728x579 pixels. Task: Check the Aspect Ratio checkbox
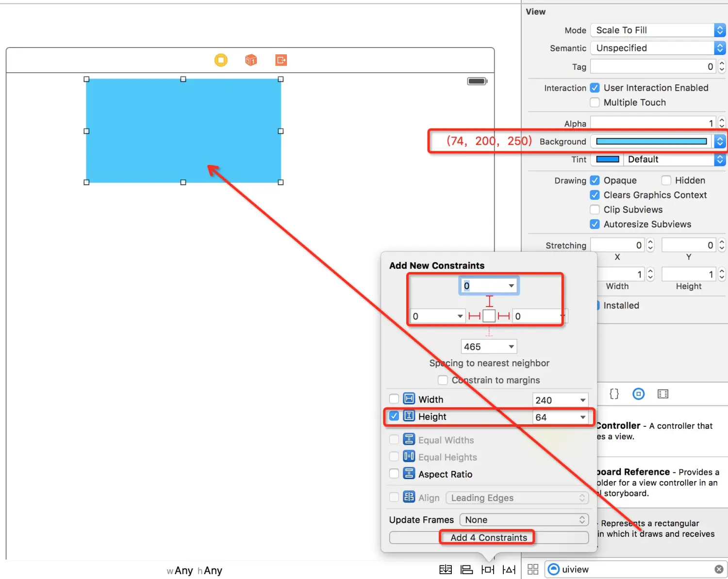coord(394,473)
